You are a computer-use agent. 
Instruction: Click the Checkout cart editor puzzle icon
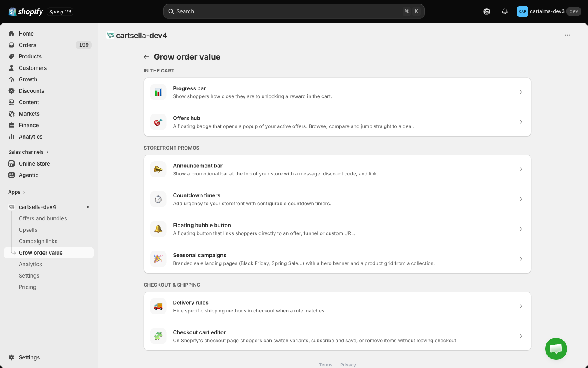tap(158, 336)
